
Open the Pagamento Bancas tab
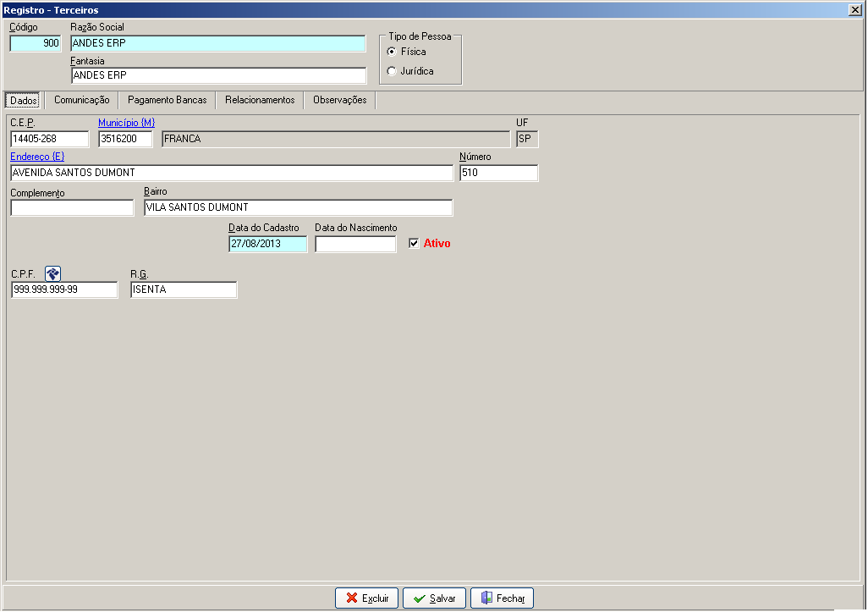pyautogui.click(x=168, y=100)
